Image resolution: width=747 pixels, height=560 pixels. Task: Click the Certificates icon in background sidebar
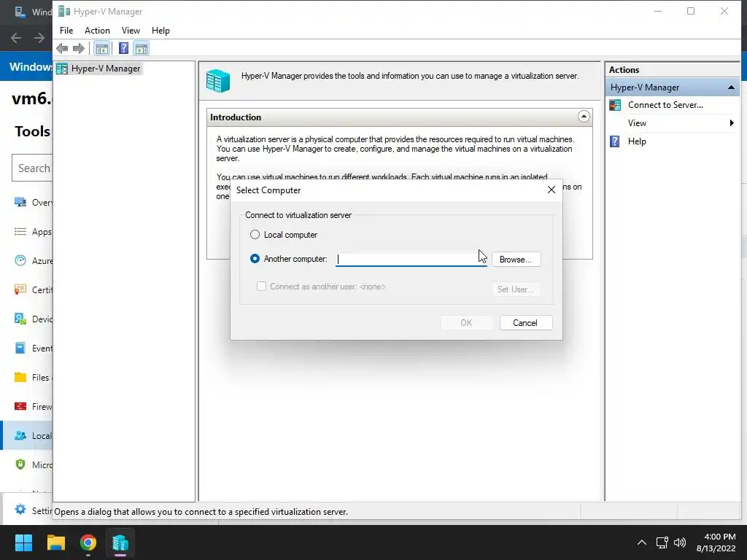[x=20, y=289]
